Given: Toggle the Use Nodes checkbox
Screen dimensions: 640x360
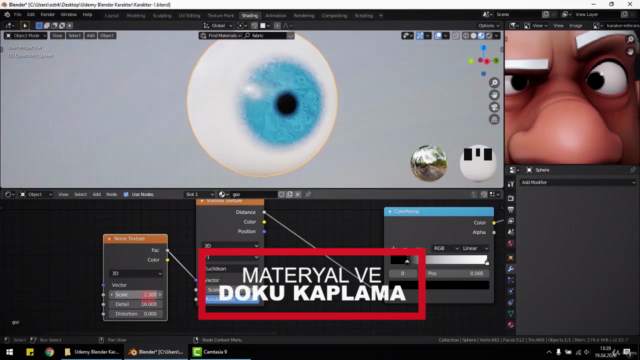Looking at the screenshot, I should pyautogui.click(x=126, y=195).
